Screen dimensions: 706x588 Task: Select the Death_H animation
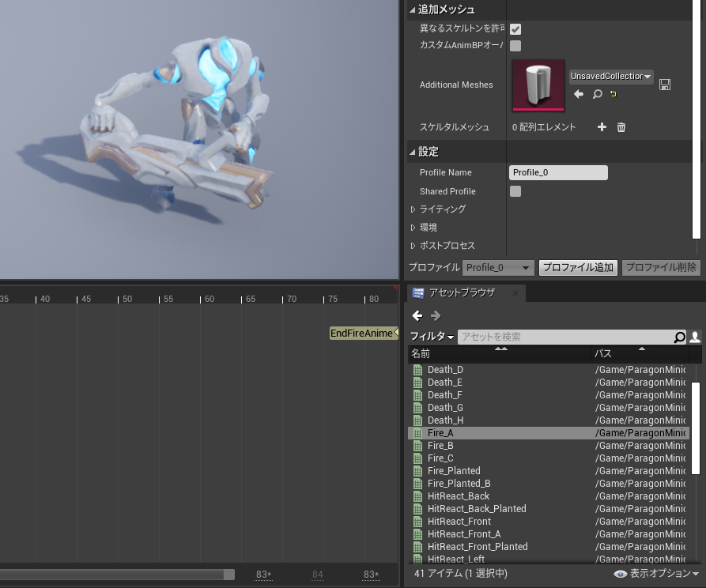click(549, 420)
